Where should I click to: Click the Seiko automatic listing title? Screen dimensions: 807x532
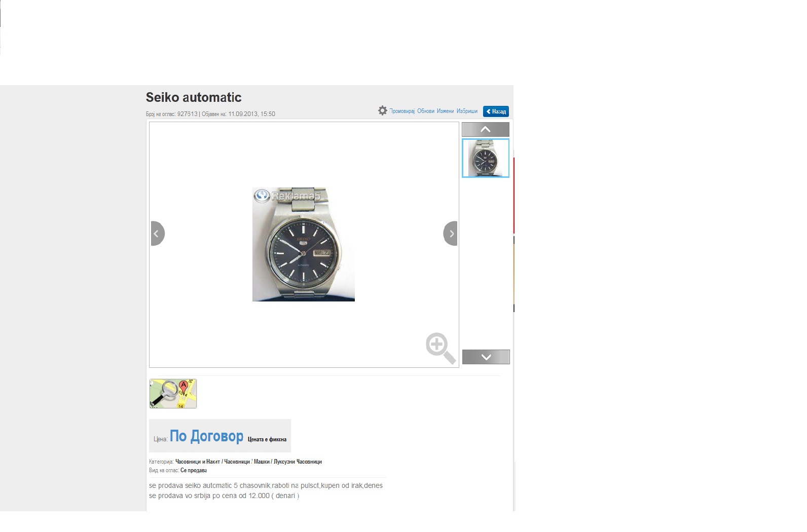pyautogui.click(x=194, y=97)
